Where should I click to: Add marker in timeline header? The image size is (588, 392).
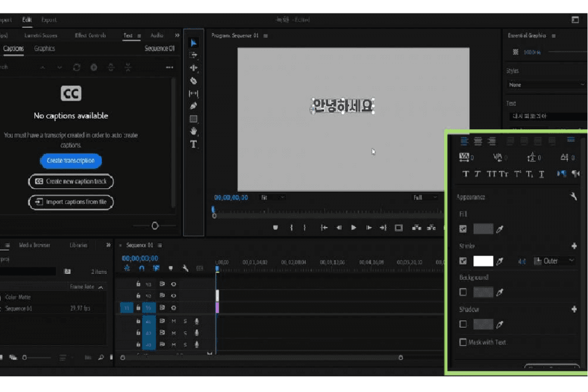171,269
